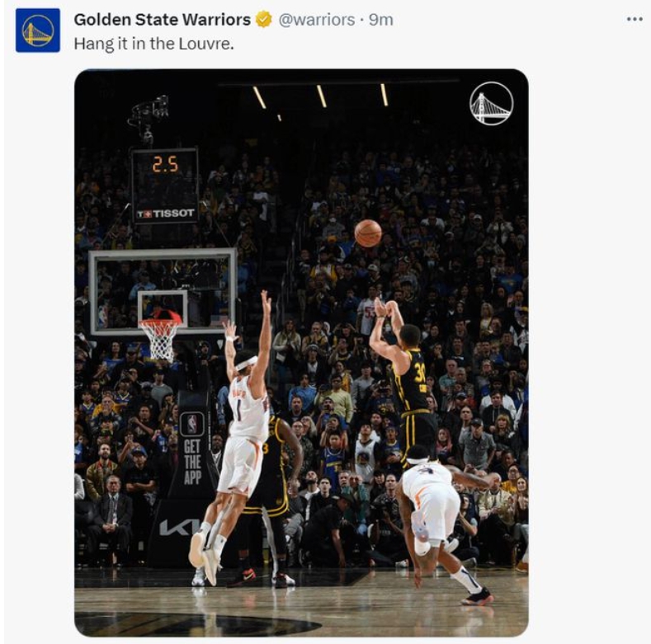The image size is (651, 644).
Task: Open the Golden State Warriors account name
Action: pyautogui.click(x=162, y=20)
